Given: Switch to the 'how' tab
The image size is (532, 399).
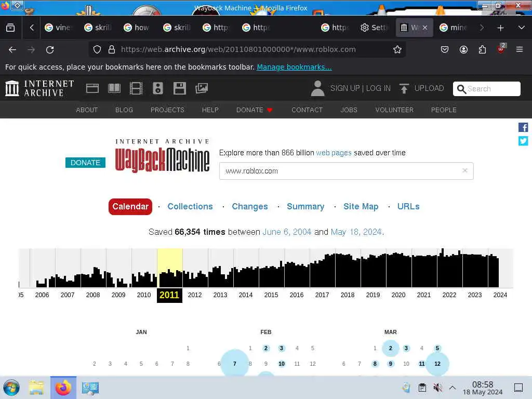Looking at the screenshot, I should pos(136,28).
